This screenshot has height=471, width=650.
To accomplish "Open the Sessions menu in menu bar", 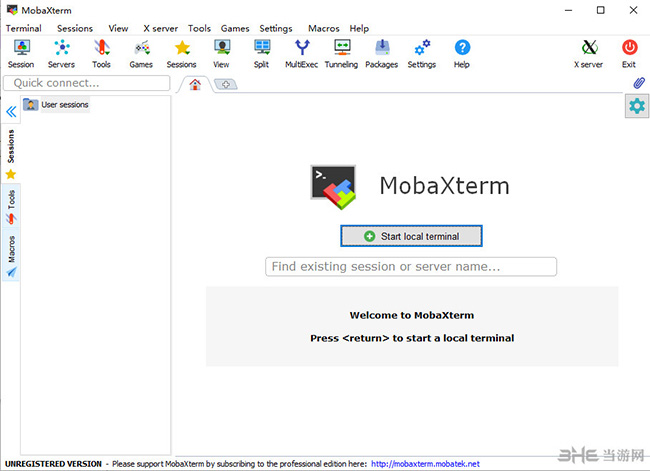I will click(75, 28).
